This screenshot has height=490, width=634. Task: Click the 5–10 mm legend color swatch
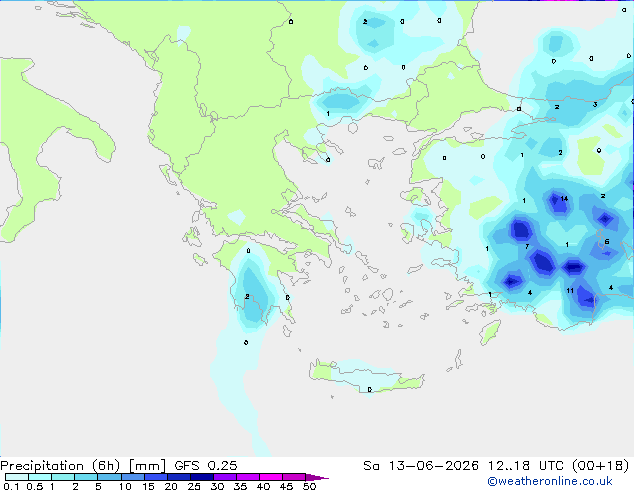point(110,477)
